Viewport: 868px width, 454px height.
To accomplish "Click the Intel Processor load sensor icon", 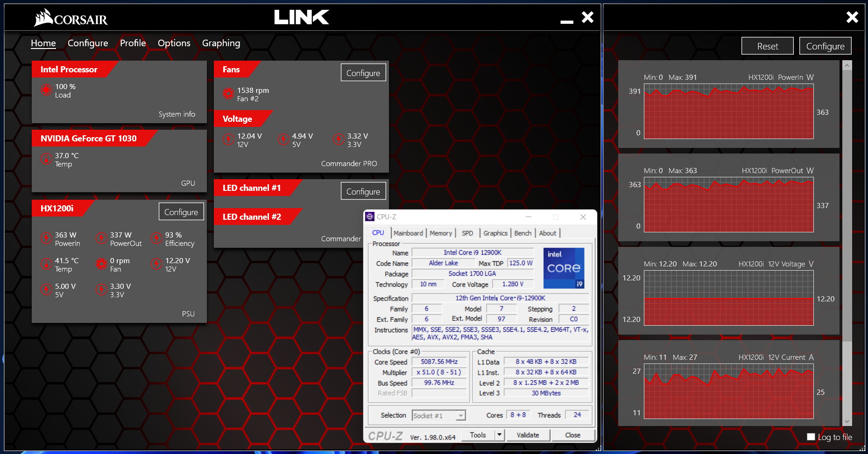I will coord(46,90).
